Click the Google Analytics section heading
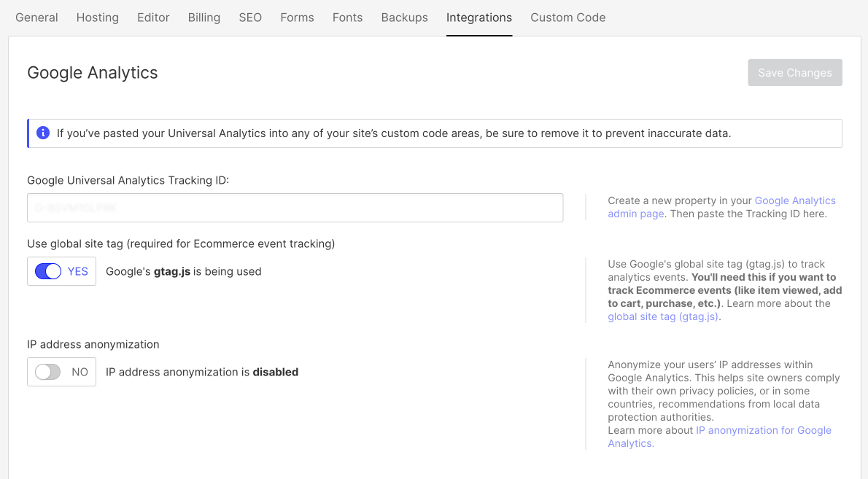This screenshot has height=479, width=868. click(x=93, y=72)
